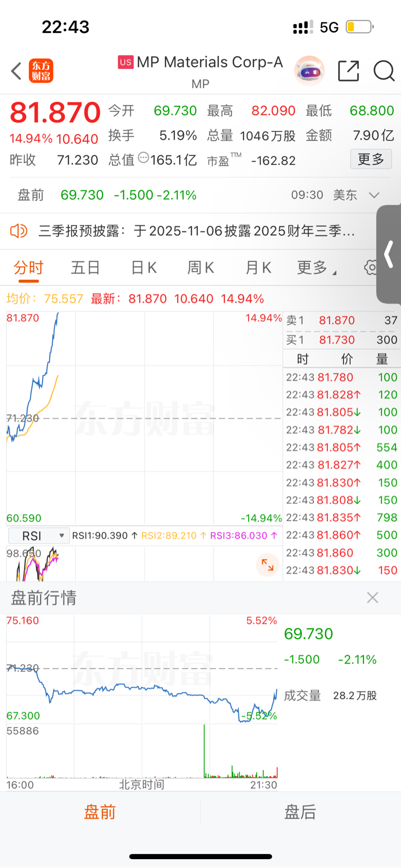This screenshot has height=868, width=401.
Task: Tap the 均价 75.557 label
Action: [x=45, y=299]
